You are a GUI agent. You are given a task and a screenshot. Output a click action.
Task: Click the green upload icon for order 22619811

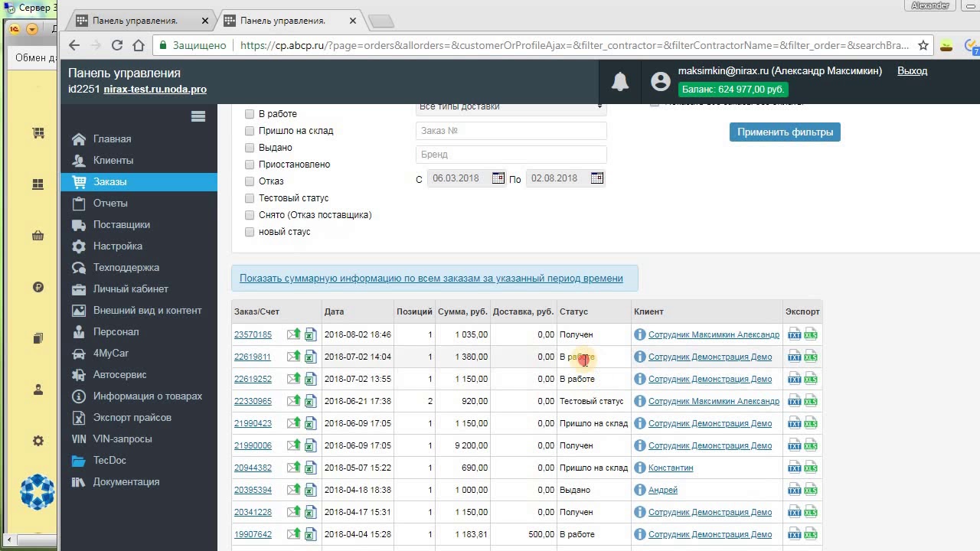click(294, 357)
